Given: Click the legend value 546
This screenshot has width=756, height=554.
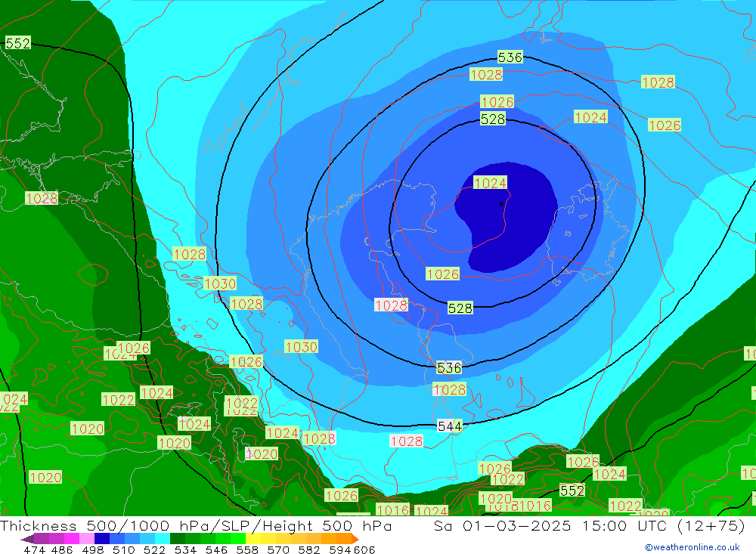Looking at the screenshot, I should pyautogui.click(x=216, y=549).
